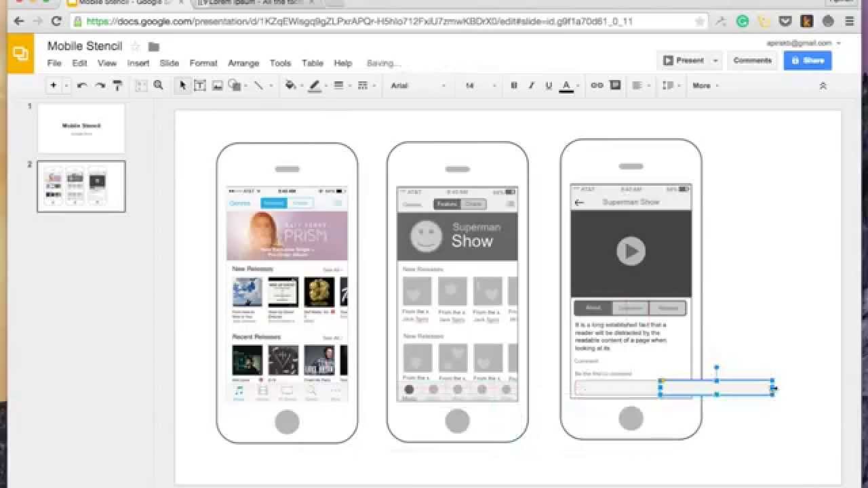This screenshot has width=868, height=488.
Task: Click the Zoom icon in the toolbar
Action: 159,85
